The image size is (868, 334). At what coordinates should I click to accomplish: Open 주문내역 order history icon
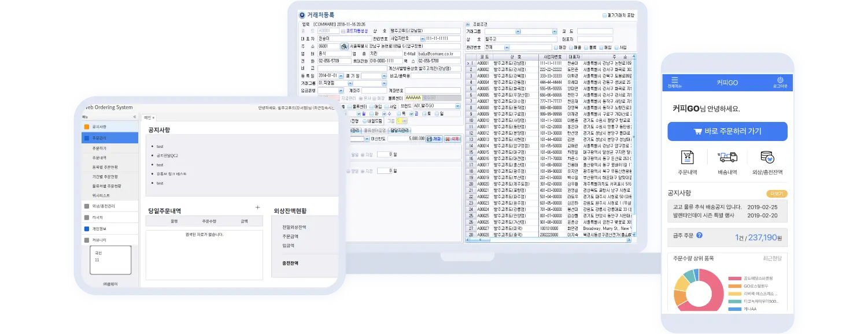coord(687,158)
